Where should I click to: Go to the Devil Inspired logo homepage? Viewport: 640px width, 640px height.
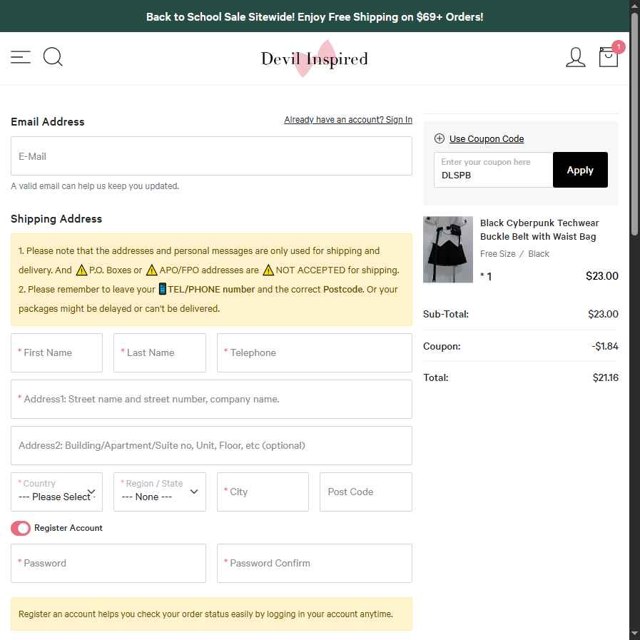[314, 59]
